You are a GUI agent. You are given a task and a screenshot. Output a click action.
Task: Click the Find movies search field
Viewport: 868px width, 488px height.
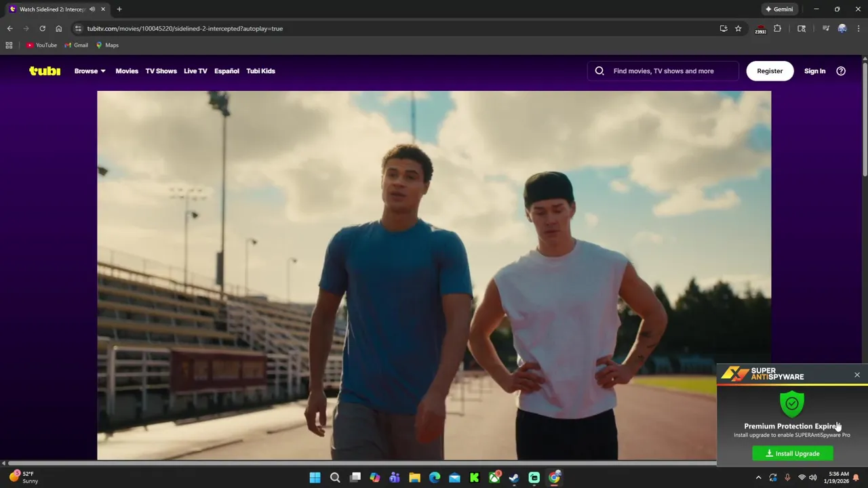pyautogui.click(x=663, y=70)
